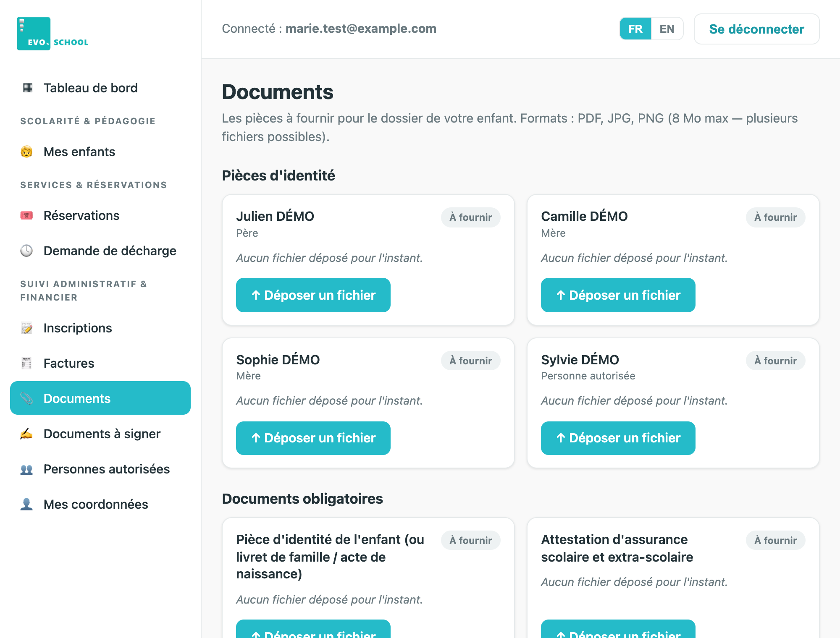The width and height of the screenshot is (840, 638).
Task: Click the Demande de décharge clock icon
Action: (x=26, y=251)
